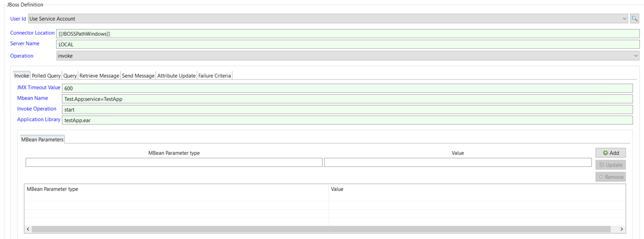Click the Update button
The image size is (644, 239).
pos(611,165)
